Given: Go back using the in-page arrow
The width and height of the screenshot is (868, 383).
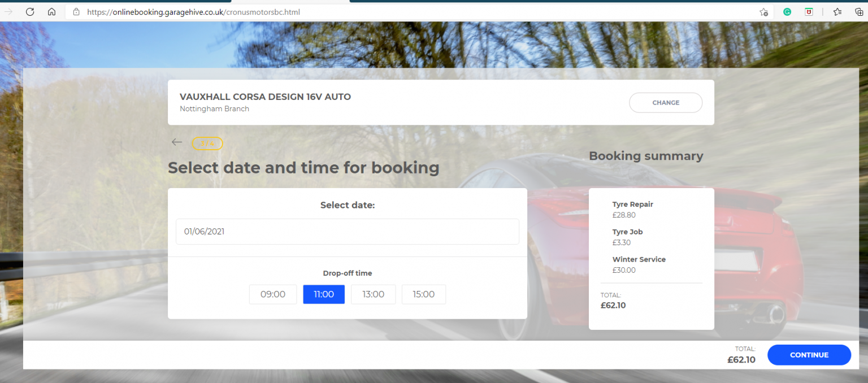Looking at the screenshot, I should coord(176,142).
